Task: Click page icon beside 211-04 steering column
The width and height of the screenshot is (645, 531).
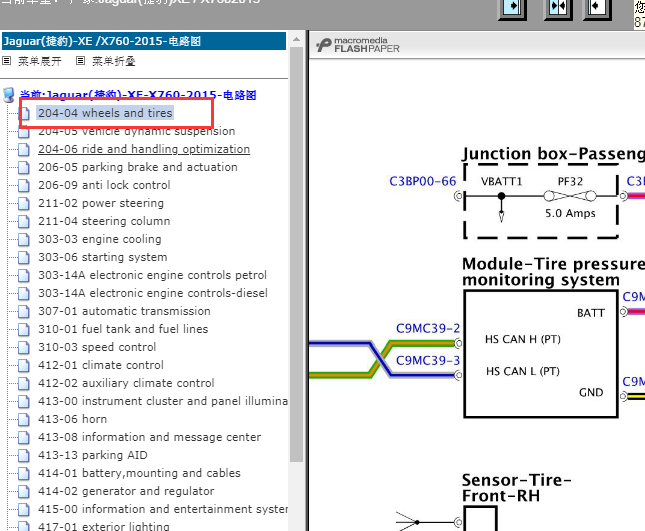Action: (x=24, y=221)
